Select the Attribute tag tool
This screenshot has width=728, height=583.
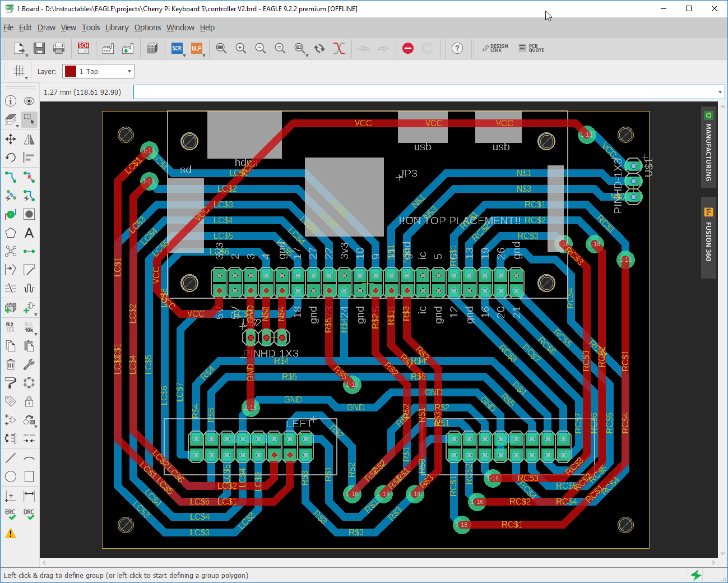tap(11, 401)
